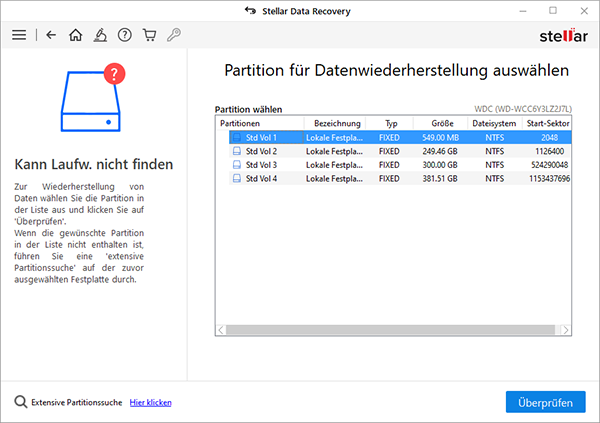Select the Std Vol 2 partition
The width and height of the screenshot is (600, 423).
261,151
